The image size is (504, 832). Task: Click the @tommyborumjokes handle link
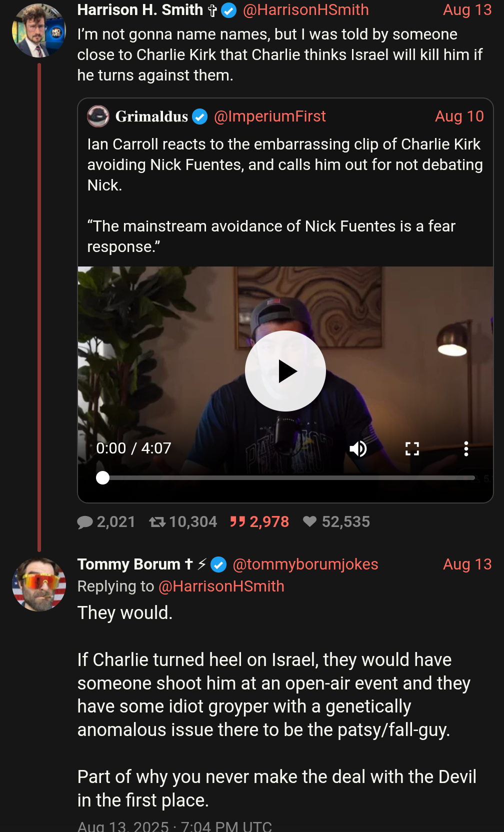(x=305, y=564)
